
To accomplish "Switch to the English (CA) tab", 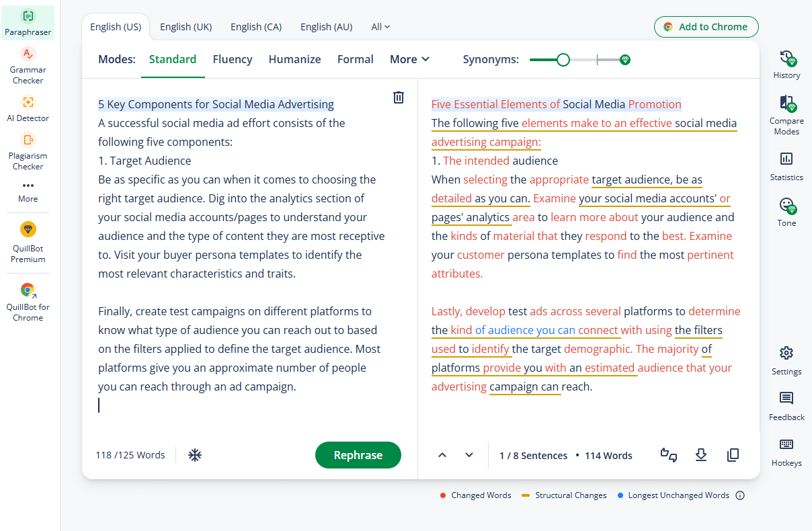I will (256, 27).
